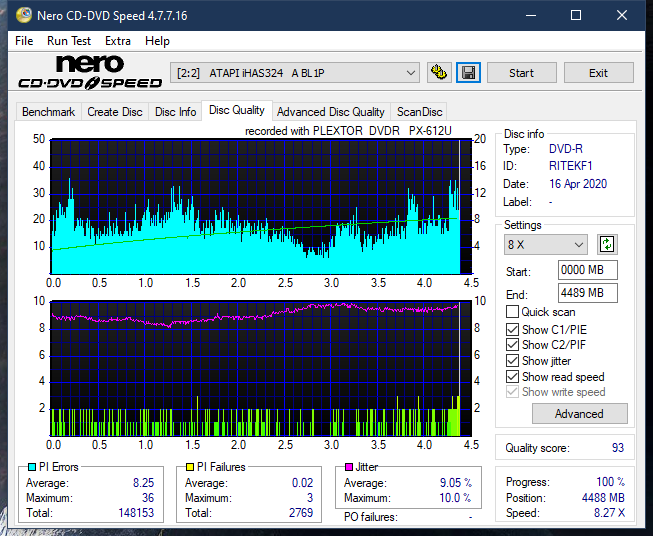Click the speed value 8.27 X
Viewport: 653px width, 536px height.
click(609, 513)
